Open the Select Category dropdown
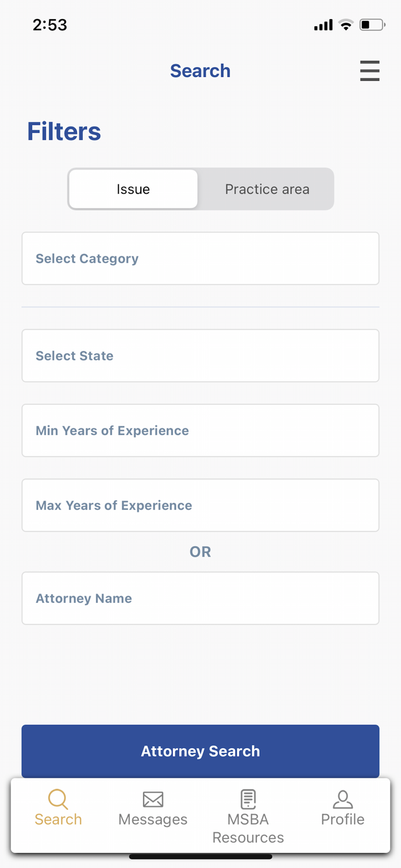The image size is (401, 868). (x=200, y=258)
